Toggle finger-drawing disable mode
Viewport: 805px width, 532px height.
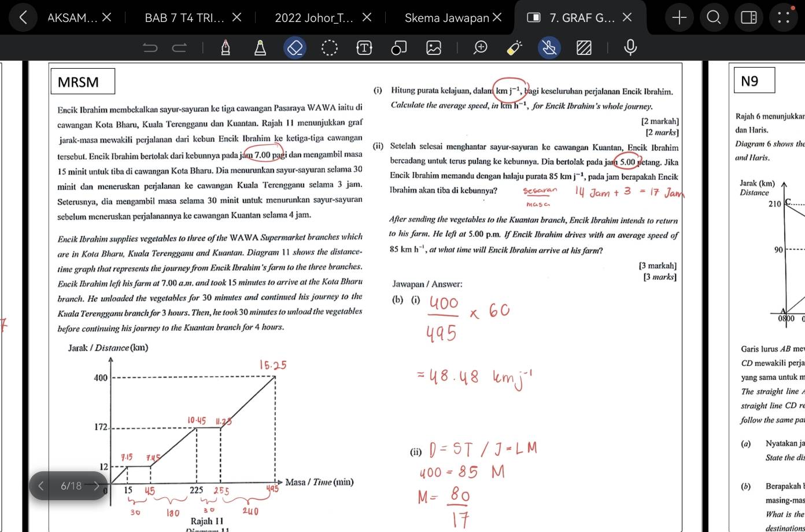[x=549, y=48]
